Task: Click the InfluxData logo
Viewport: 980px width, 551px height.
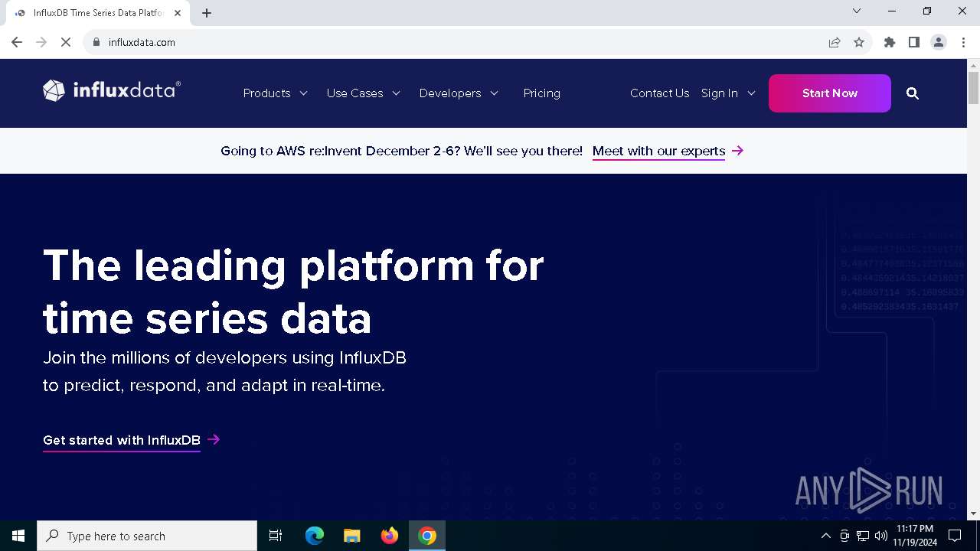Action: tap(112, 90)
